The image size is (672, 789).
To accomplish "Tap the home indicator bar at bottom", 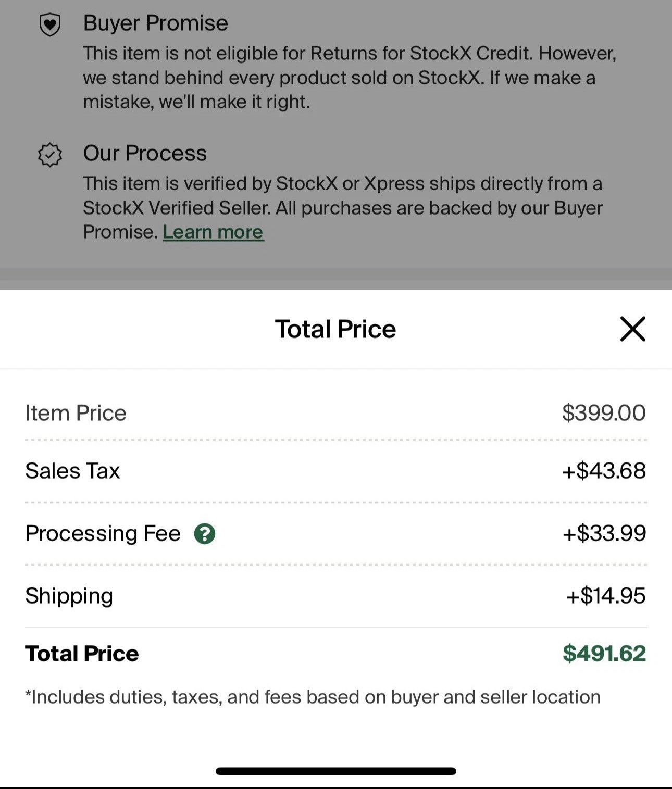I will pyautogui.click(x=336, y=771).
